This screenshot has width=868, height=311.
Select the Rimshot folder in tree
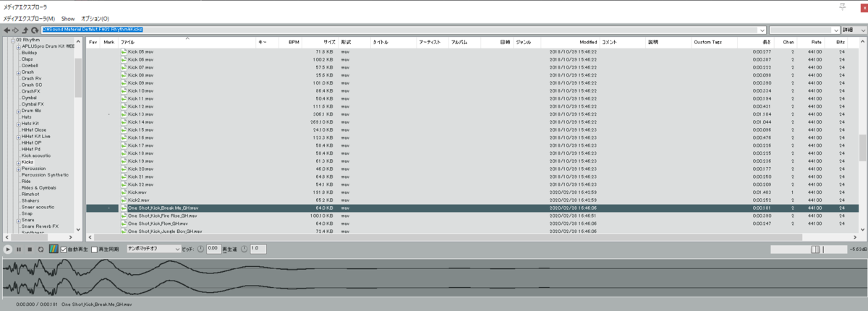[30, 194]
